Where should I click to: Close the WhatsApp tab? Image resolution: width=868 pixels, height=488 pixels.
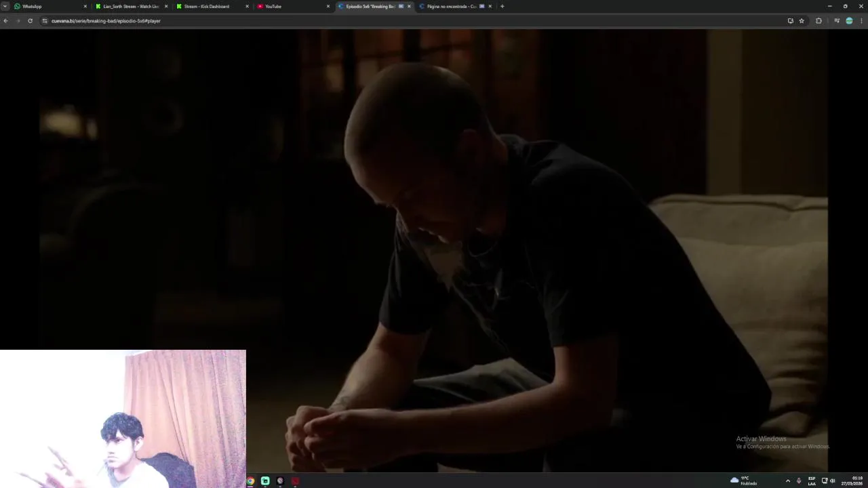click(x=85, y=6)
